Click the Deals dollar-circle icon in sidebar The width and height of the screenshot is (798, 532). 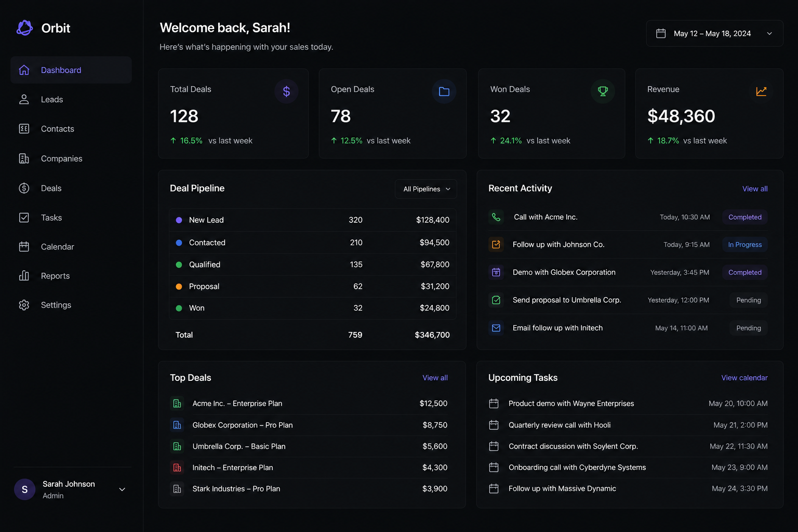tap(24, 188)
